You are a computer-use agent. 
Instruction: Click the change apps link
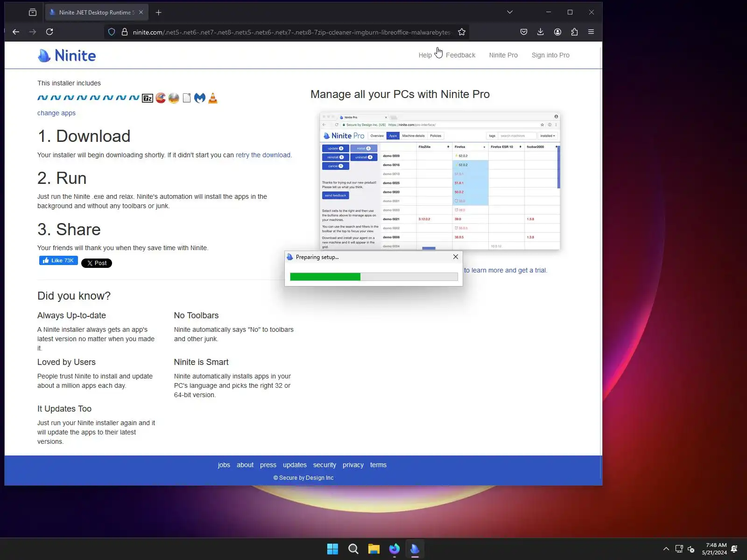(x=56, y=113)
